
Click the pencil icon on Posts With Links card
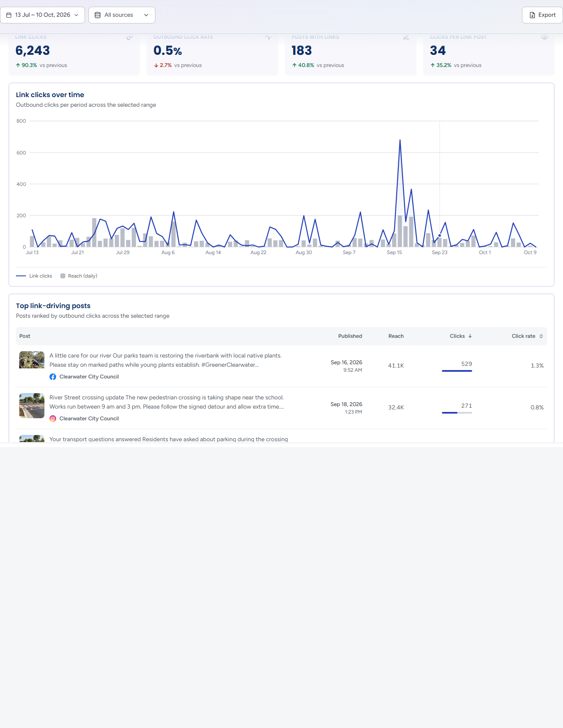[x=406, y=37]
